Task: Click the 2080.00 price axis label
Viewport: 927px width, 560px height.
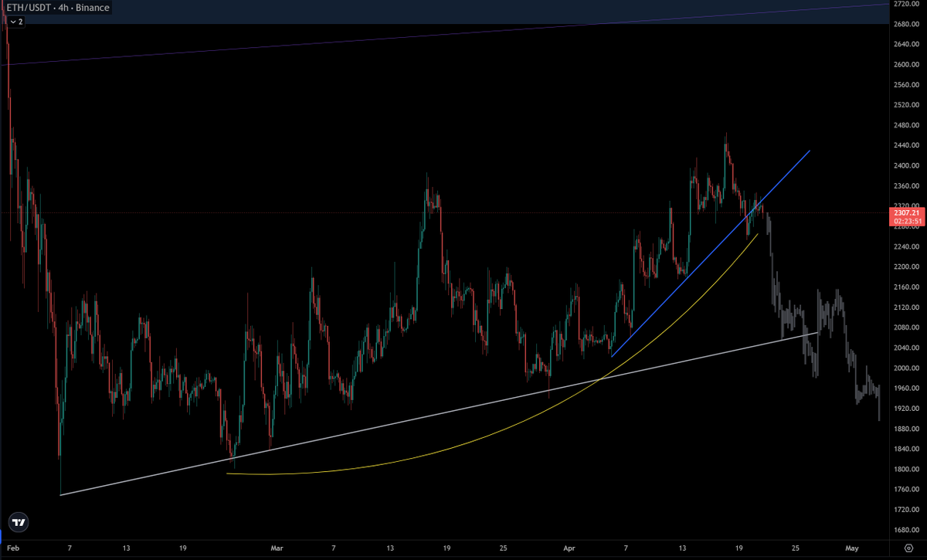Action: [908, 328]
